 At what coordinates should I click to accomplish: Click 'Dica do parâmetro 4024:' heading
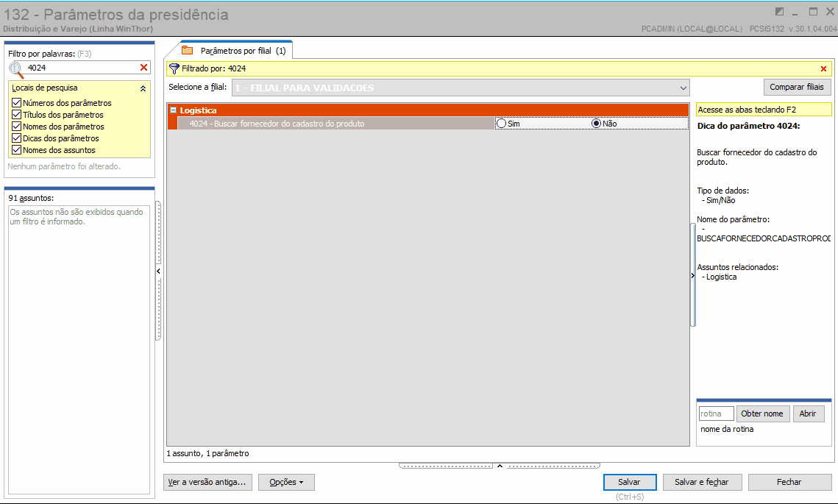pyautogui.click(x=749, y=126)
